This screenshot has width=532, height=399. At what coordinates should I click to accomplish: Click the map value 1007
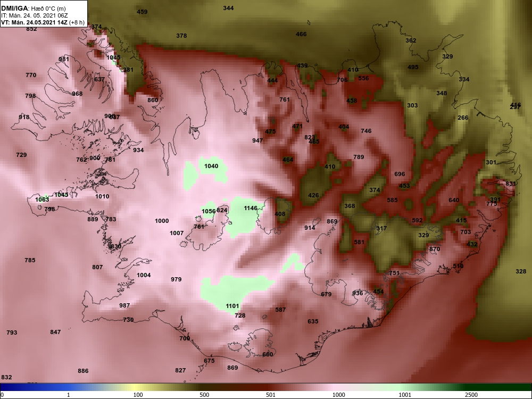coord(177,233)
